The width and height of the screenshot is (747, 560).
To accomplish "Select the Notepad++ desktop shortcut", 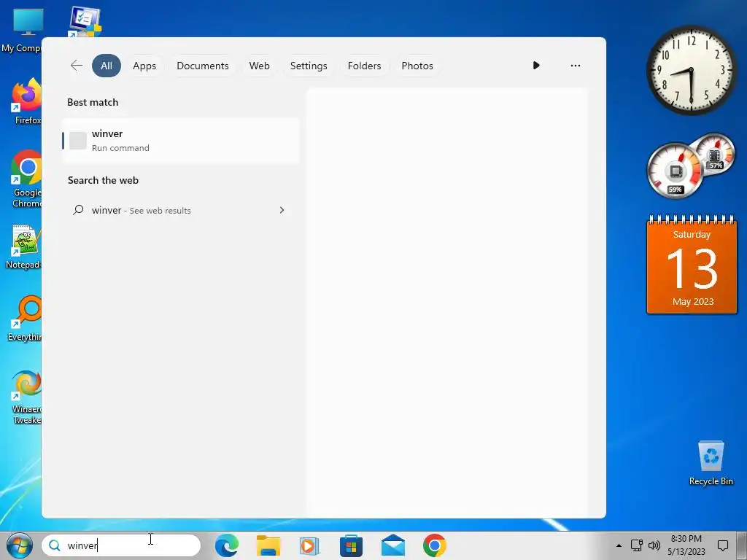I will click(x=24, y=246).
